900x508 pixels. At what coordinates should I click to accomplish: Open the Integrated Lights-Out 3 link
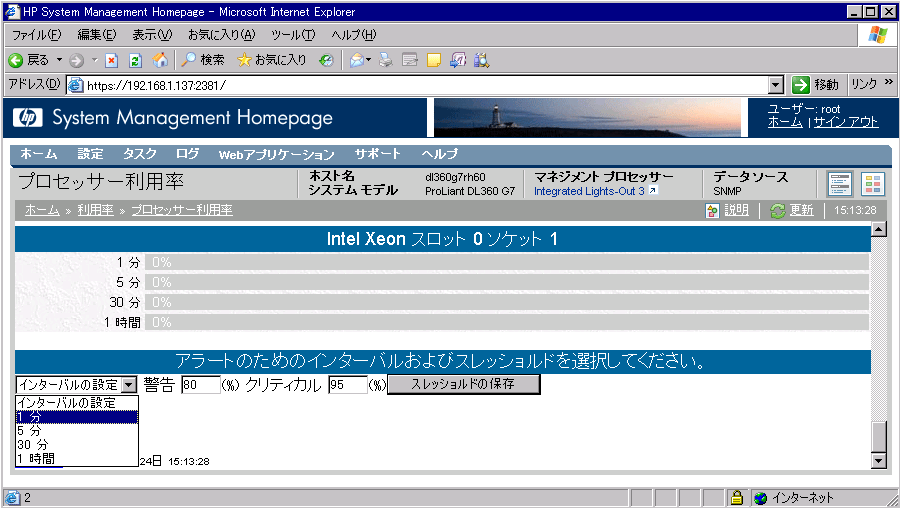click(589, 191)
